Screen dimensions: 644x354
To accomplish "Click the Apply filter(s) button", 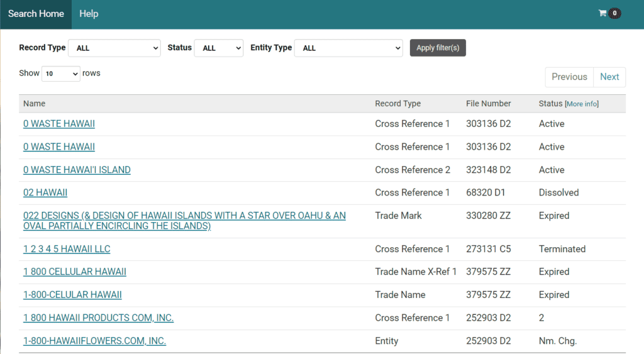I will 438,48.
